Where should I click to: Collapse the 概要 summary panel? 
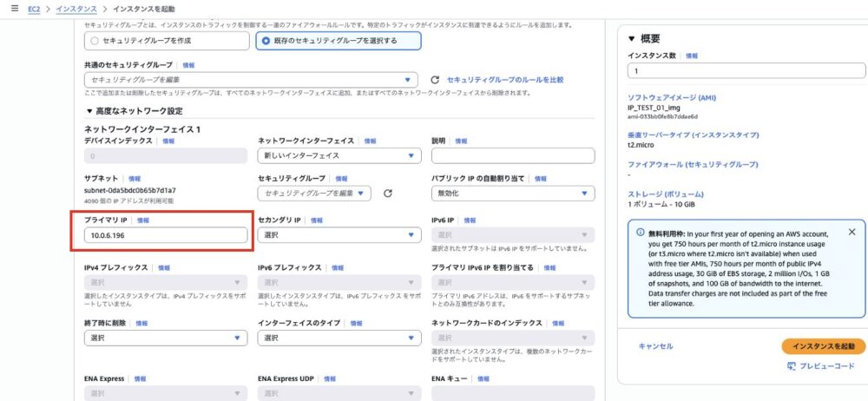pos(631,39)
